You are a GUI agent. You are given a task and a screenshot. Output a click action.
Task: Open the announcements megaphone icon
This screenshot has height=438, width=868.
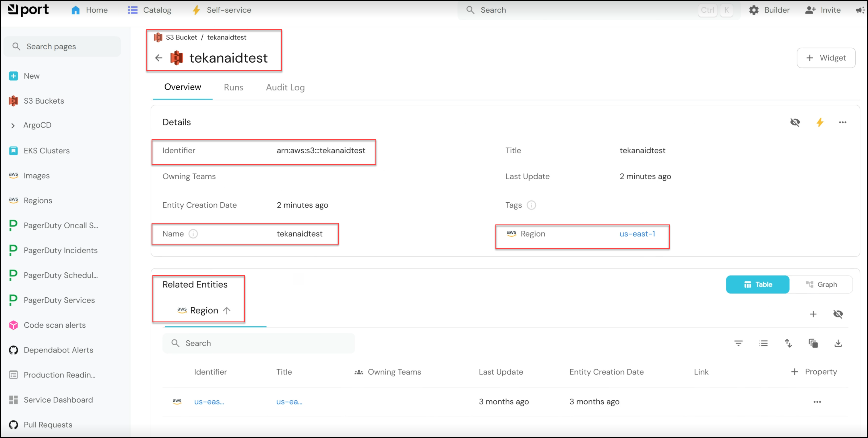[860, 10]
